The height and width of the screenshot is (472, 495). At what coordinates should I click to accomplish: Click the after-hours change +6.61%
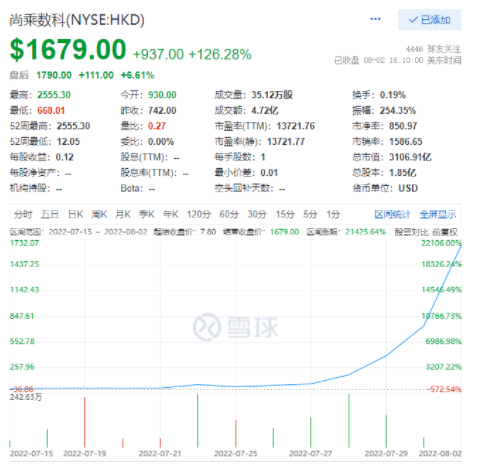point(137,75)
